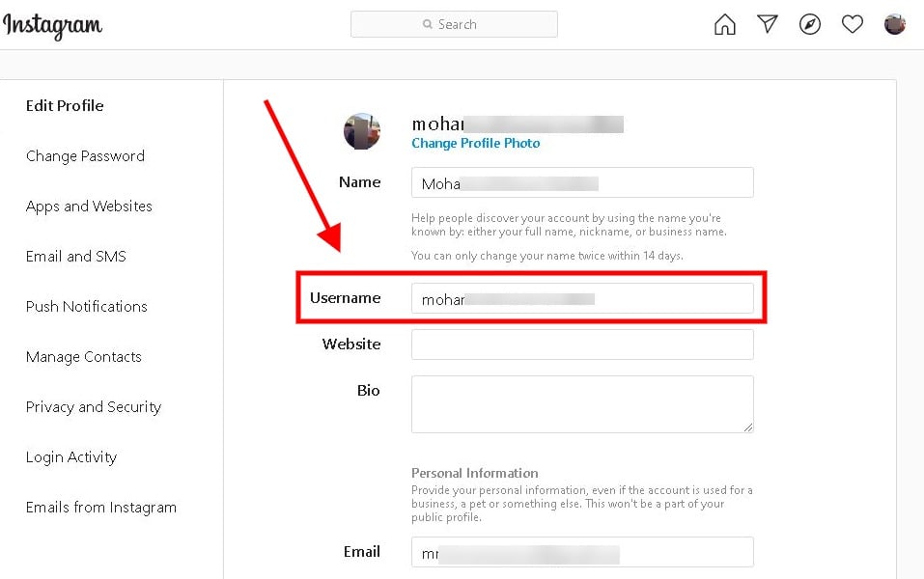The height and width of the screenshot is (579, 924).
Task: Open Direct messages paper plane icon
Action: point(768,25)
